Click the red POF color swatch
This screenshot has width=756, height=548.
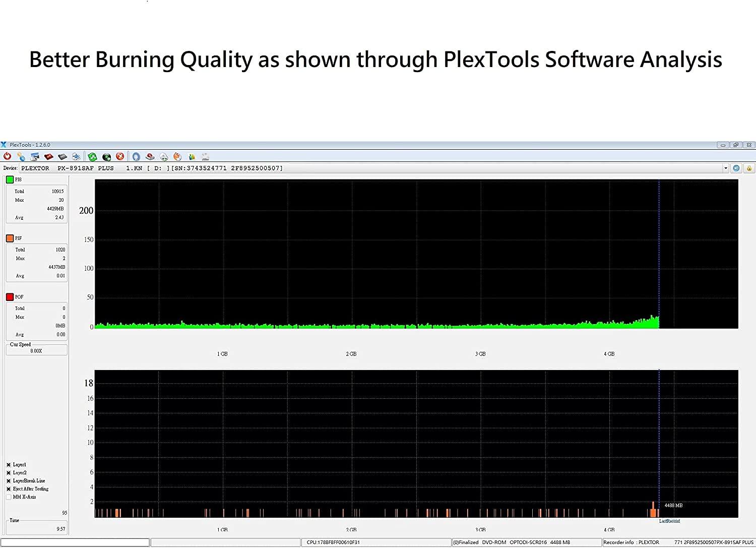(x=10, y=297)
